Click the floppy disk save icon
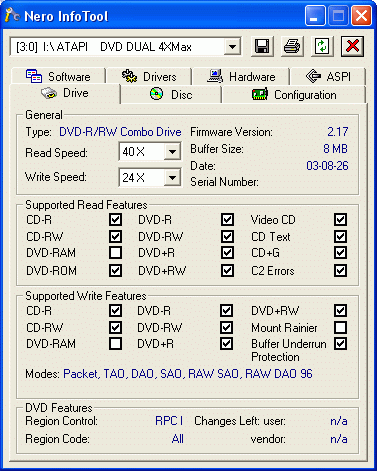 click(262, 46)
